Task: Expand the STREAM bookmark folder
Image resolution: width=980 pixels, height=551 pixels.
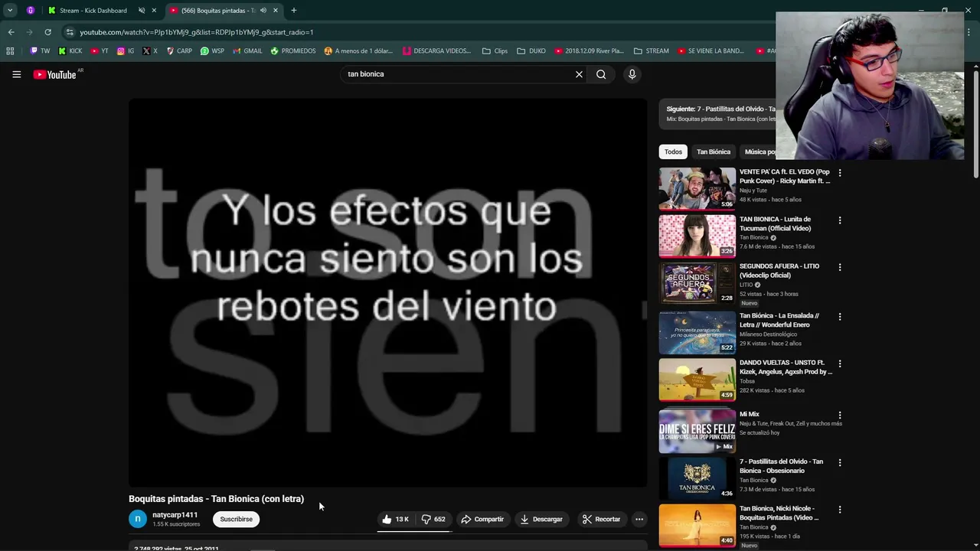Action: click(651, 51)
